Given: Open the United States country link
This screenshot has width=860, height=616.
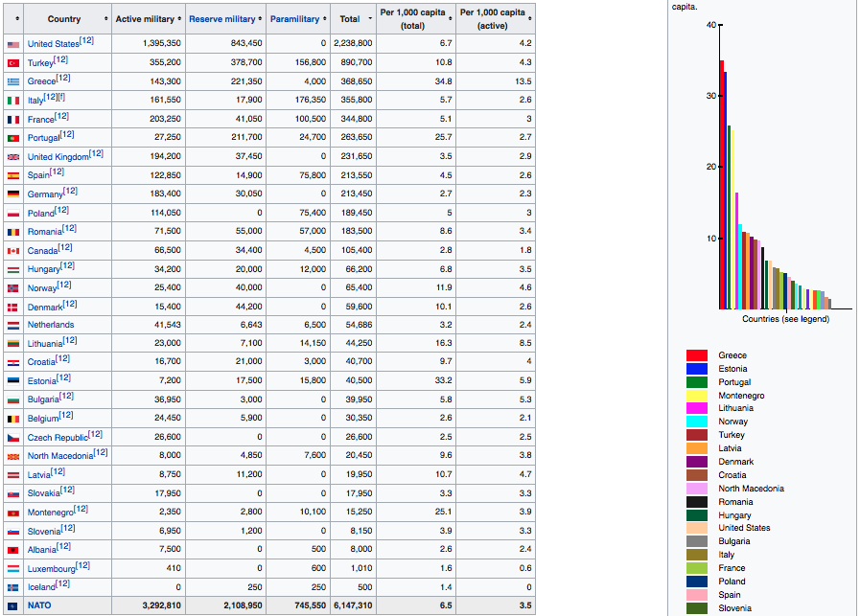Looking at the screenshot, I should 53,44.
